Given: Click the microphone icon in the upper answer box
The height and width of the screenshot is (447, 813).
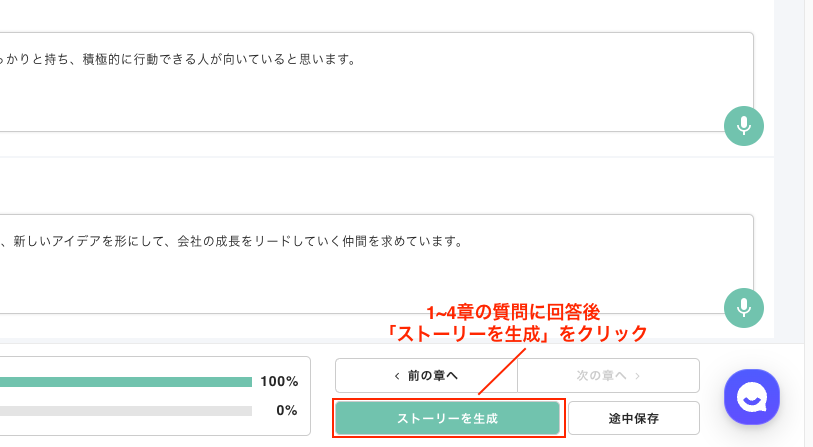Looking at the screenshot, I should tap(743, 126).
